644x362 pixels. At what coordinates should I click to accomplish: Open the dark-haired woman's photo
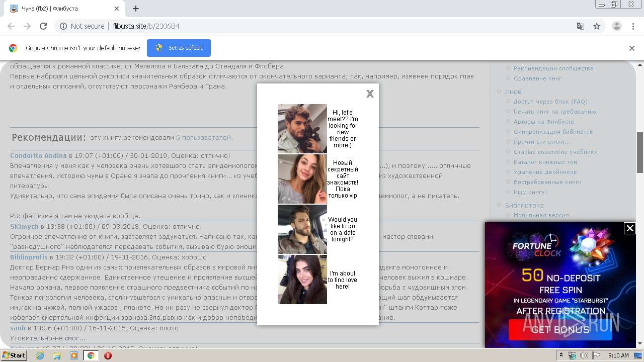302,280
